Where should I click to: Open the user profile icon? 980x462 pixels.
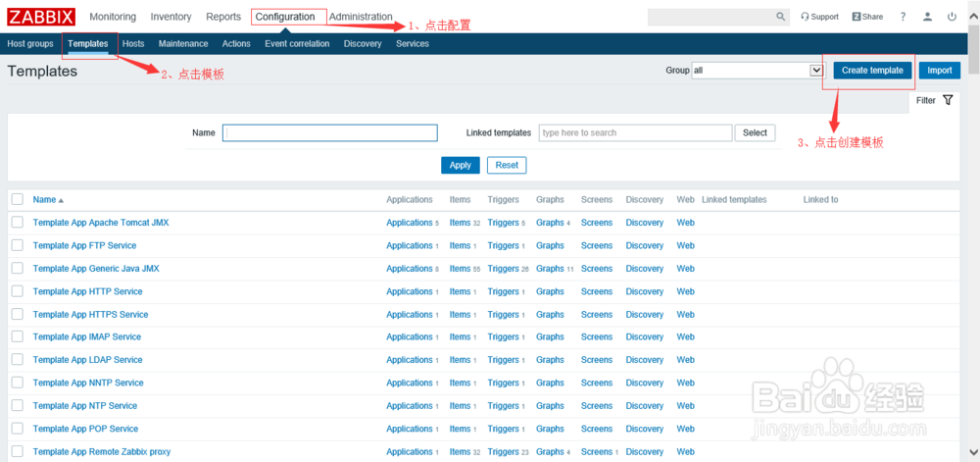coord(927,17)
